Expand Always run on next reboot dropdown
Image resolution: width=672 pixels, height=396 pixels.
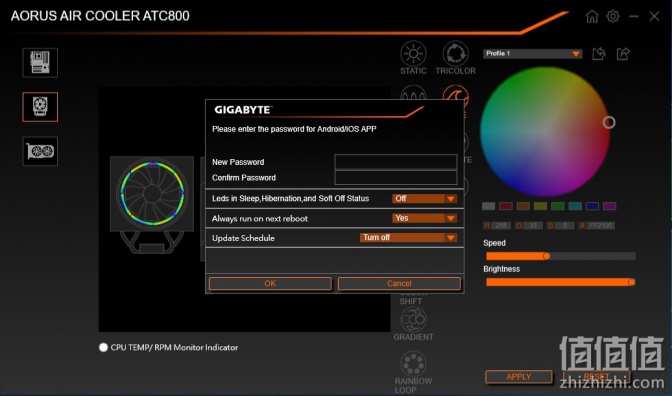(x=424, y=218)
